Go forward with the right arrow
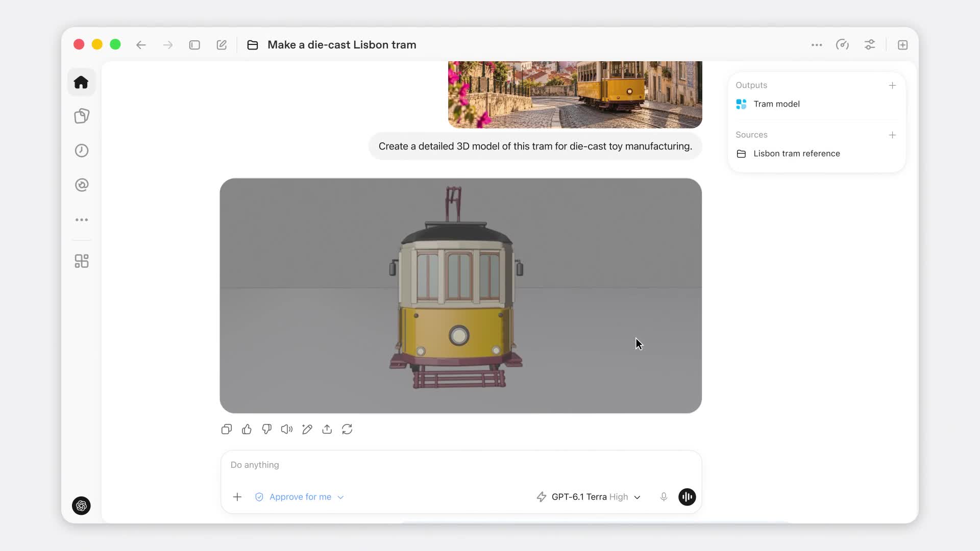Viewport: 980px width, 551px height. pyautogui.click(x=168, y=45)
